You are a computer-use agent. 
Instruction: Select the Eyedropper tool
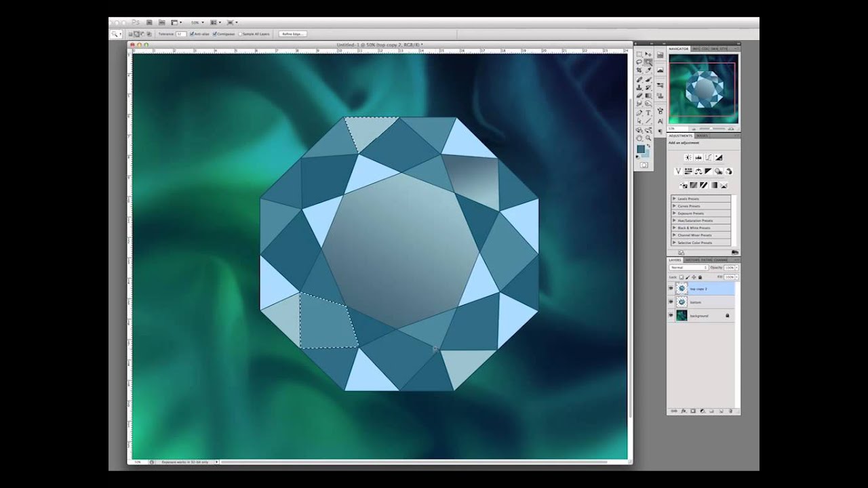tap(648, 70)
